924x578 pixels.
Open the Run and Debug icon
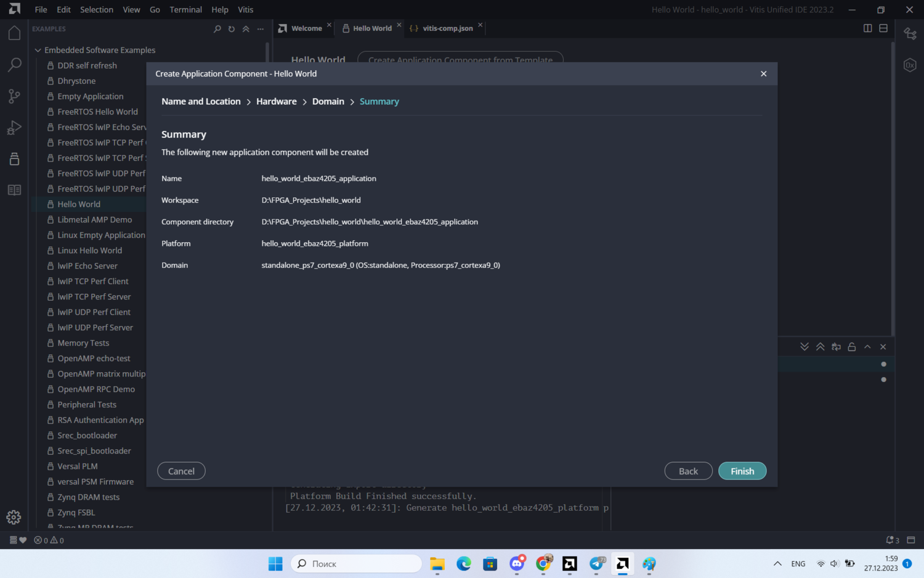14,128
